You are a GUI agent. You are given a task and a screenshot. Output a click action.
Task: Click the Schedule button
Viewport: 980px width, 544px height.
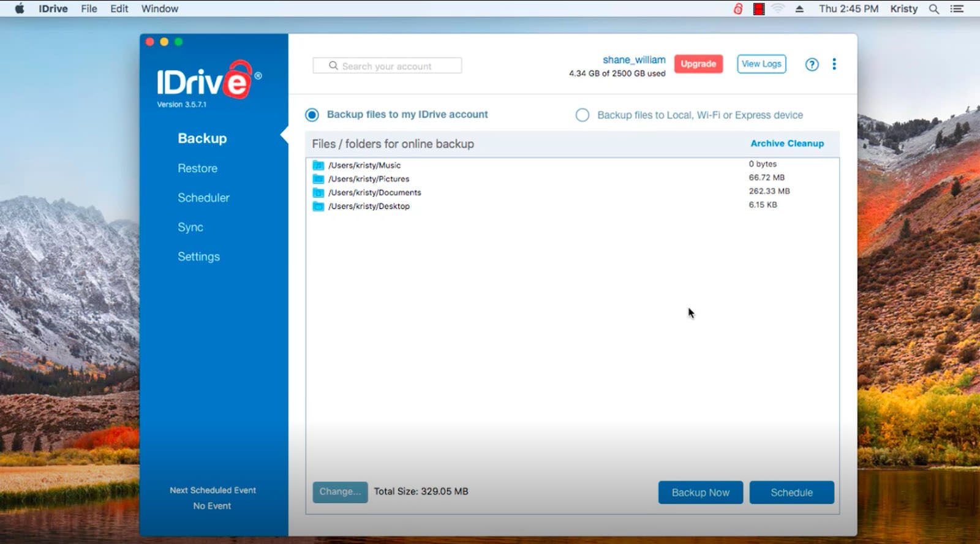[x=791, y=493]
